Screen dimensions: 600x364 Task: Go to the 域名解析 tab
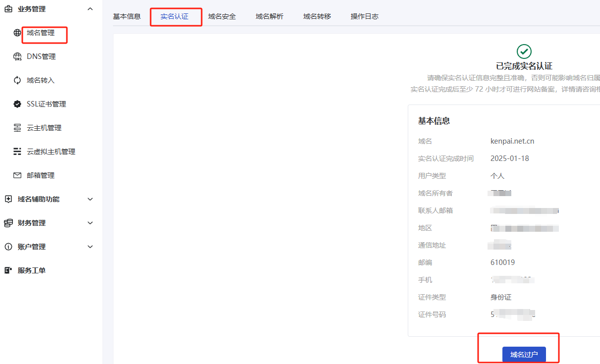270,16
